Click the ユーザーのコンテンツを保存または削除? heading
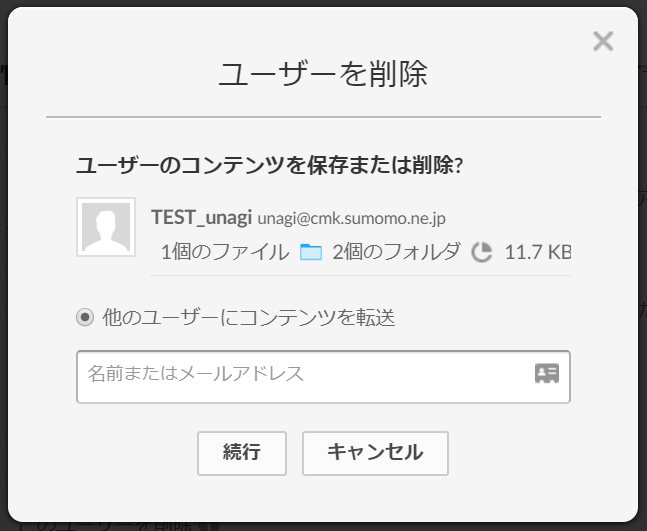The height and width of the screenshot is (531, 647). pos(269,165)
